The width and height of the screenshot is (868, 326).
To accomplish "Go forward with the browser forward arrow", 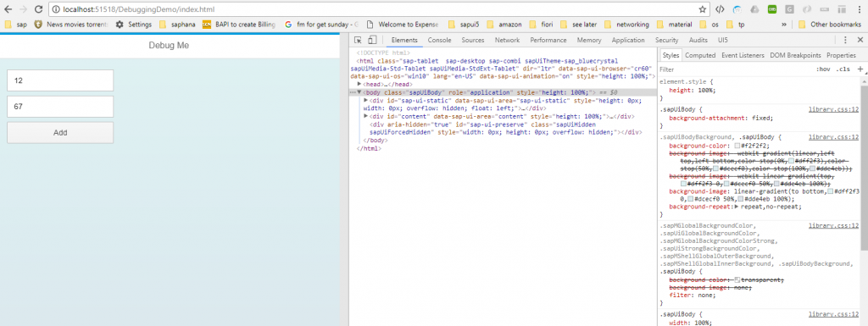I will (23, 9).
